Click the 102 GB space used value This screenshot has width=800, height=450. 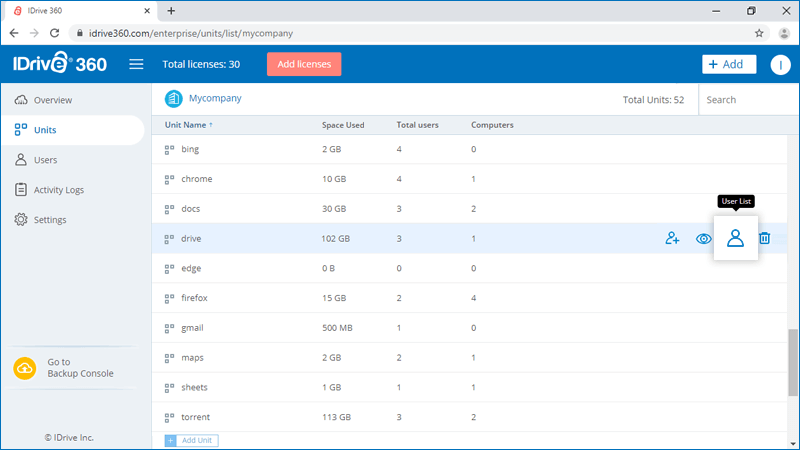[335, 239]
